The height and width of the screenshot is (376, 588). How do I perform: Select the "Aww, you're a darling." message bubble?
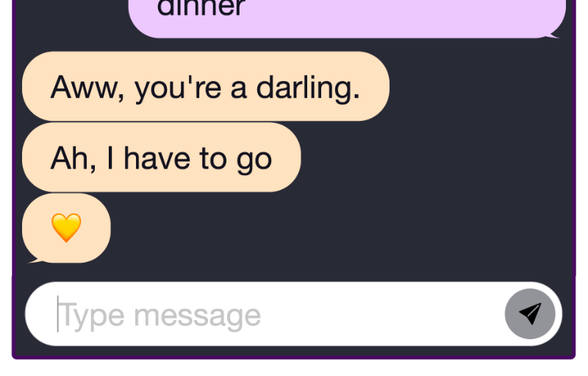[x=206, y=86]
